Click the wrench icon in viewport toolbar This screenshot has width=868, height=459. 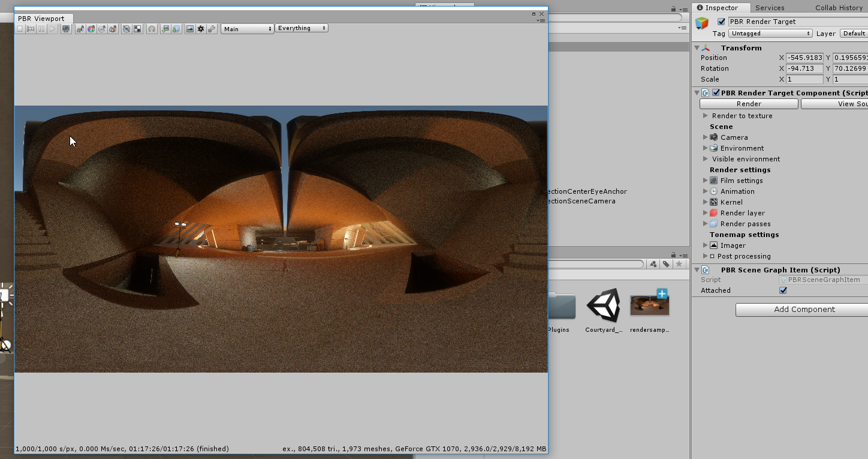click(212, 29)
